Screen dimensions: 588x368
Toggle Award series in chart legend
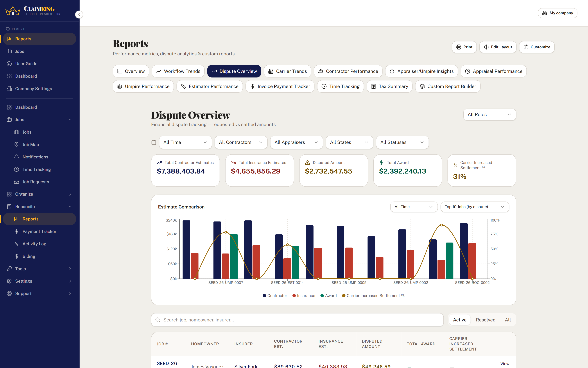pos(329,296)
